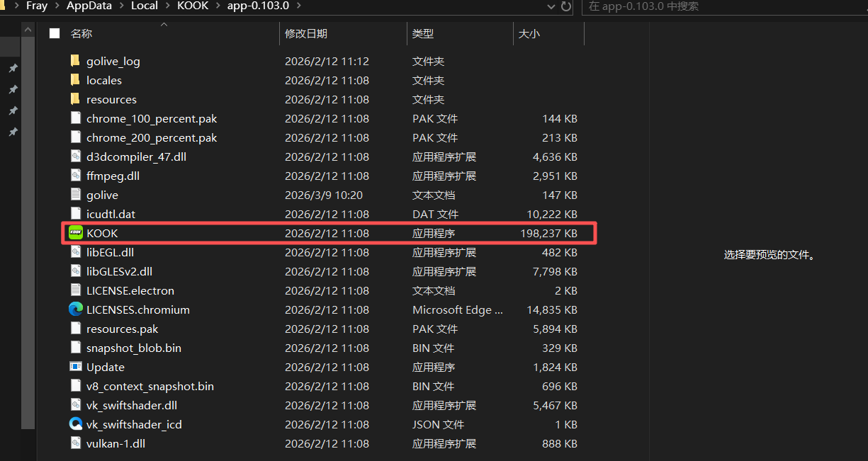Click the snapshot_blob.bin file icon

point(76,348)
